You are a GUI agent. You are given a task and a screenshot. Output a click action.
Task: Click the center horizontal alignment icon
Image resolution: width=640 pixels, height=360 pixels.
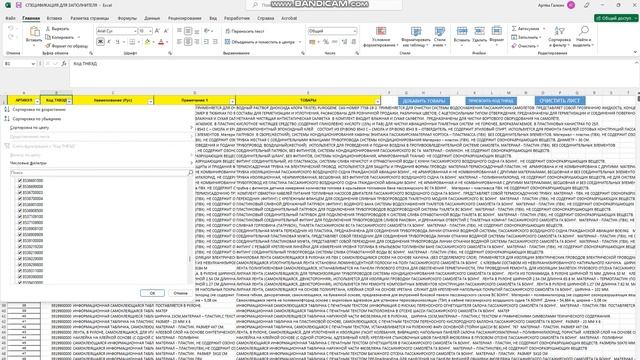click(x=188, y=42)
